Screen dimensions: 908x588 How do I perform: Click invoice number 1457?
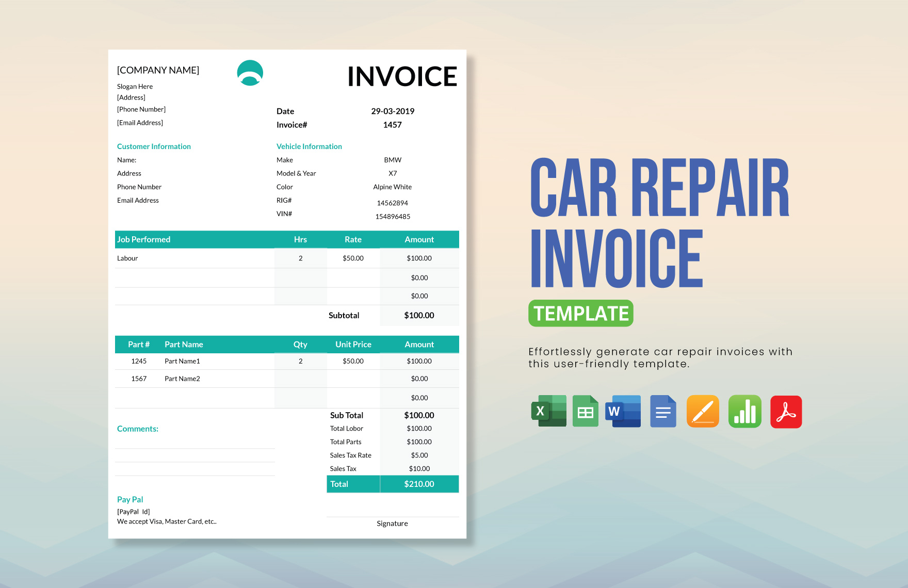pos(392,125)
